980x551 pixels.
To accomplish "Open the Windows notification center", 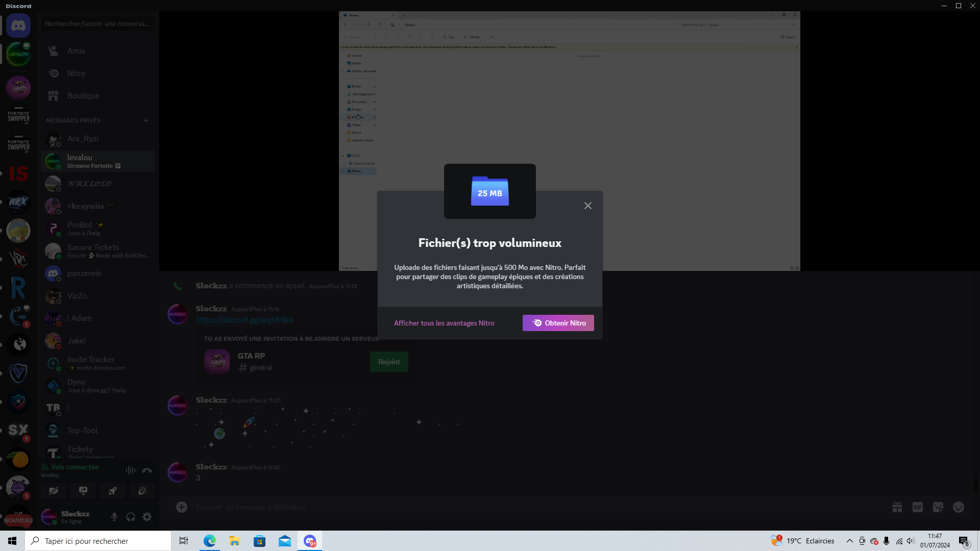I will point(964,541).
